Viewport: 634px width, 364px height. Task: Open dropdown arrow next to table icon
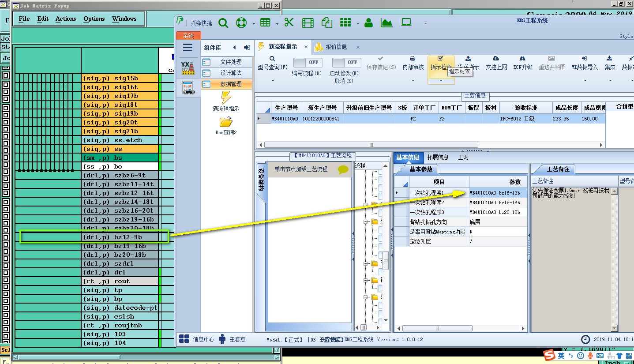coord(277,23)
